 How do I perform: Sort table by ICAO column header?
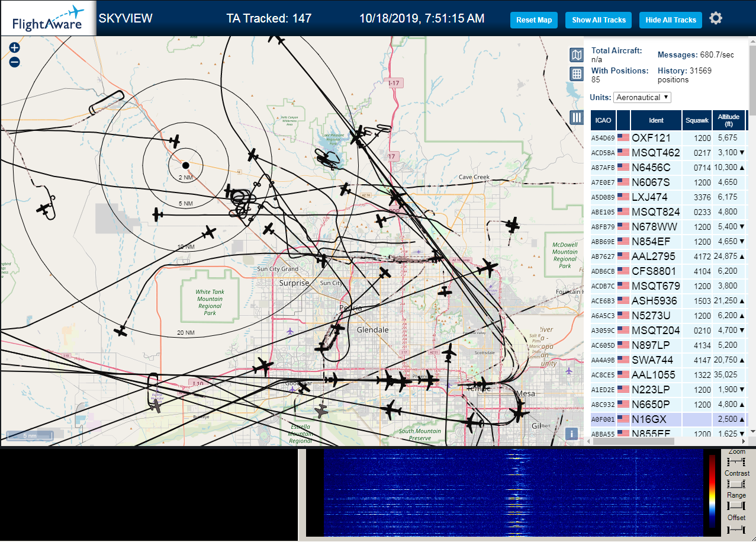[603, 120]
